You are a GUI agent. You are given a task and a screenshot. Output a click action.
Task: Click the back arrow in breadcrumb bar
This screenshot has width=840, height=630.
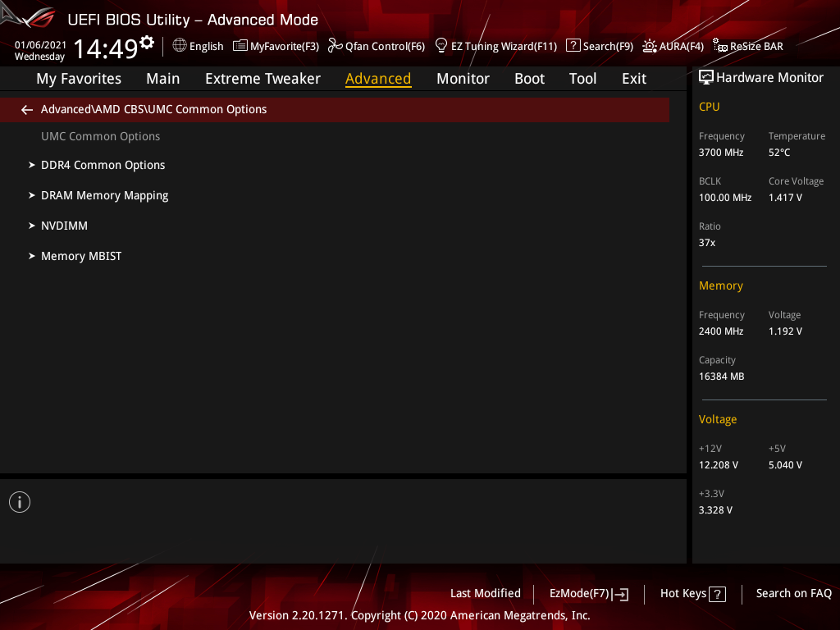pyautogui.click(x=27, y=110)
